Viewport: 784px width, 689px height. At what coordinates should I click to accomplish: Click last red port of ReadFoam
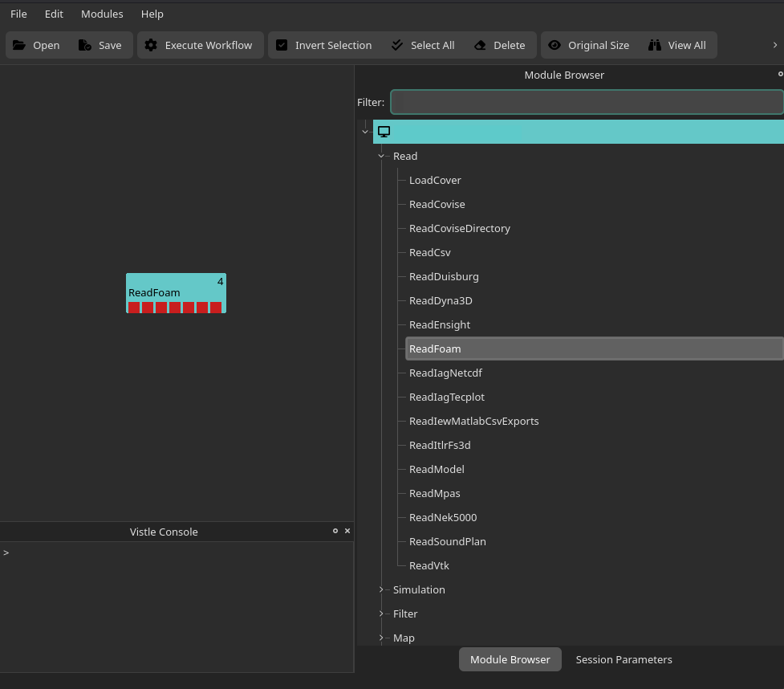pyautogui.click(x=216, y=308)
